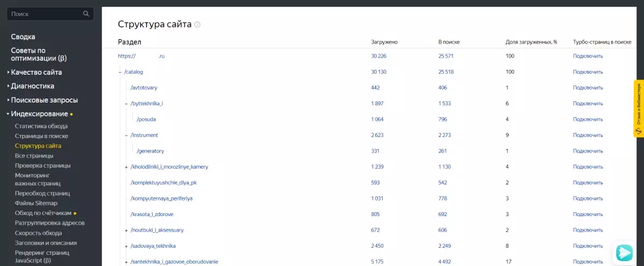Image resolution: width=644 pixels, height=266 pixels.
Task: Open Страницы в поиске page
Action: (x=41, y=136)
